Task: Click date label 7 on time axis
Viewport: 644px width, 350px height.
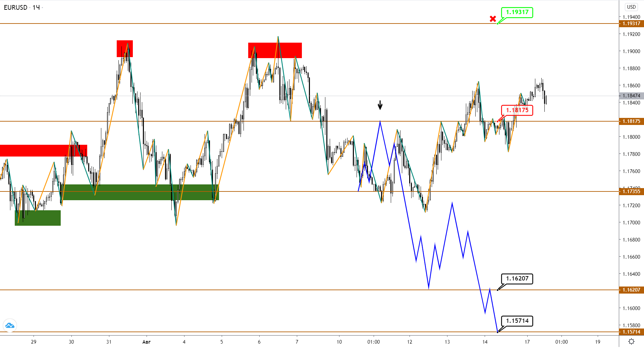Action: pos(297,342)
